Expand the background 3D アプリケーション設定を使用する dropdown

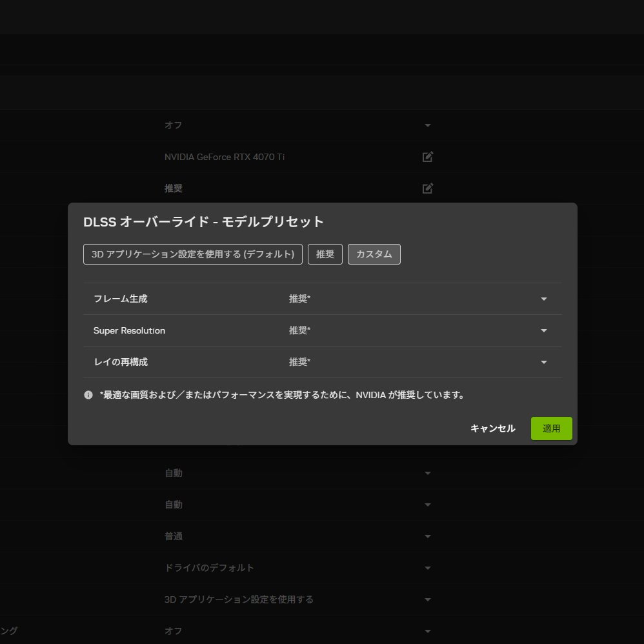(428, 599)
